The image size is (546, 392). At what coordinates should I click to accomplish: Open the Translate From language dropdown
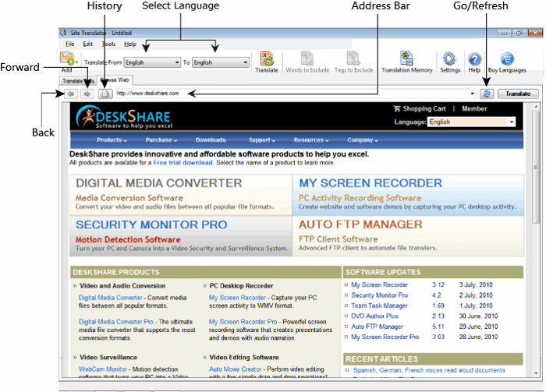point(152,62)
